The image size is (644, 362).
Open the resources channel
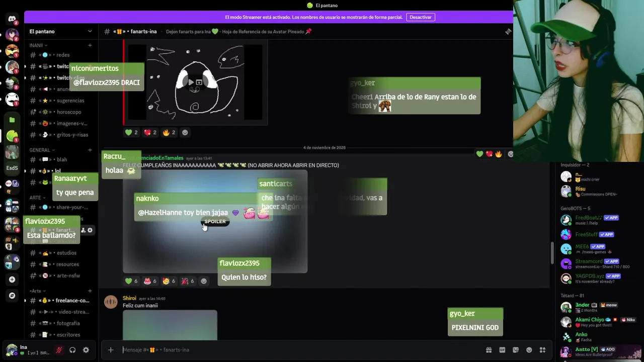coord(60,264)
